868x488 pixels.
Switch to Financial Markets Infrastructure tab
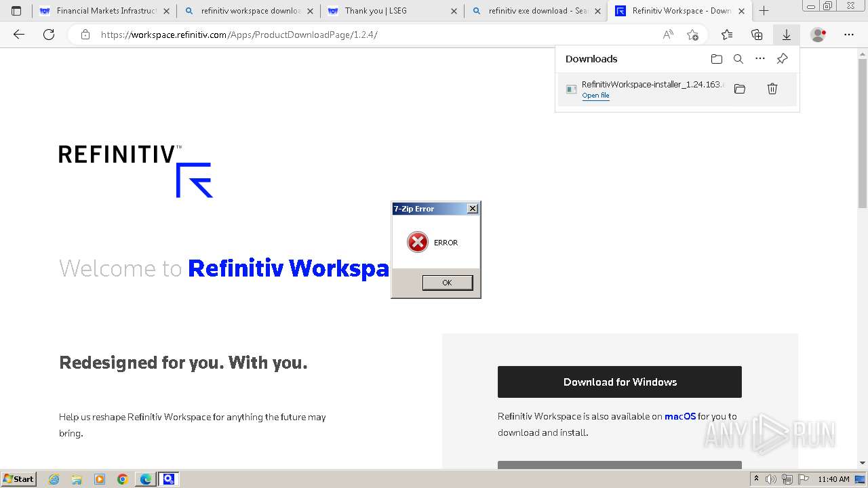coord(105,11)
